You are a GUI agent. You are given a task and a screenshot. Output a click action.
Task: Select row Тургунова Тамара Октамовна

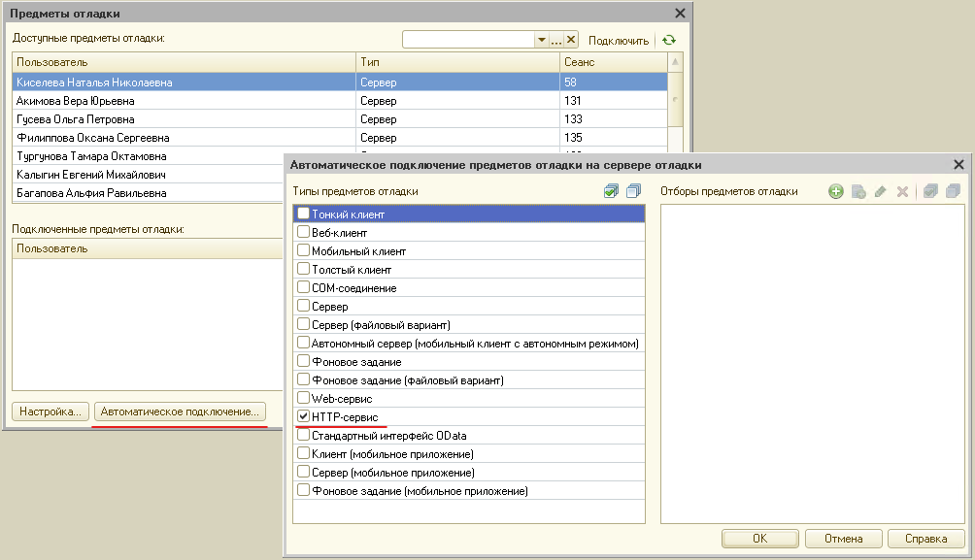pos(148,156)
